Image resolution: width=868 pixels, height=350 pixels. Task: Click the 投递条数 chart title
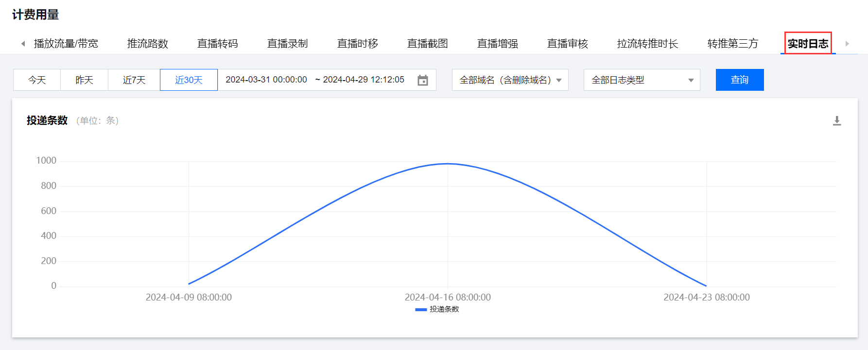pos(47,120)
